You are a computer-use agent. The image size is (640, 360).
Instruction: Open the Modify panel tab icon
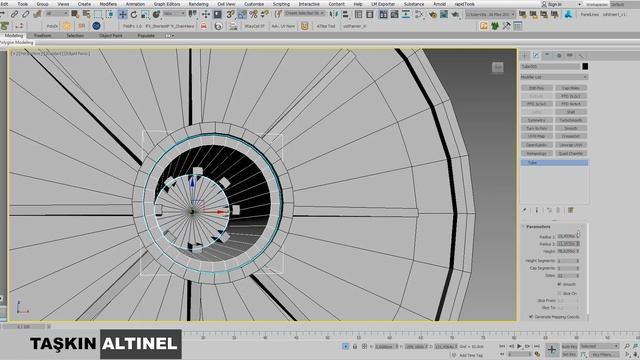tap(536, 56)
